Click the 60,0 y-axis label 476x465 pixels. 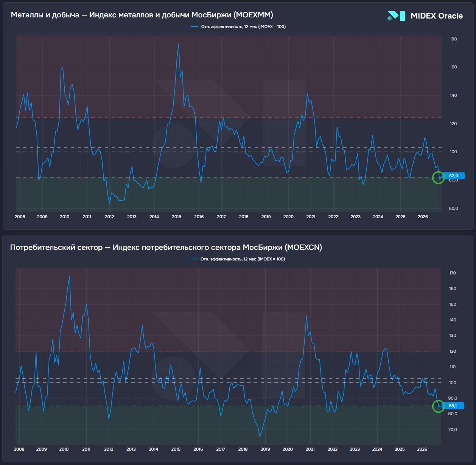coord(453,208)
